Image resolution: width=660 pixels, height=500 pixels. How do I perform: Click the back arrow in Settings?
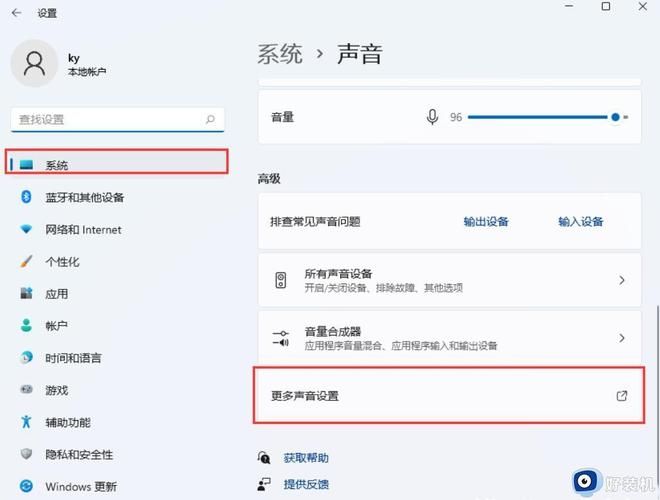pos(17,13)
